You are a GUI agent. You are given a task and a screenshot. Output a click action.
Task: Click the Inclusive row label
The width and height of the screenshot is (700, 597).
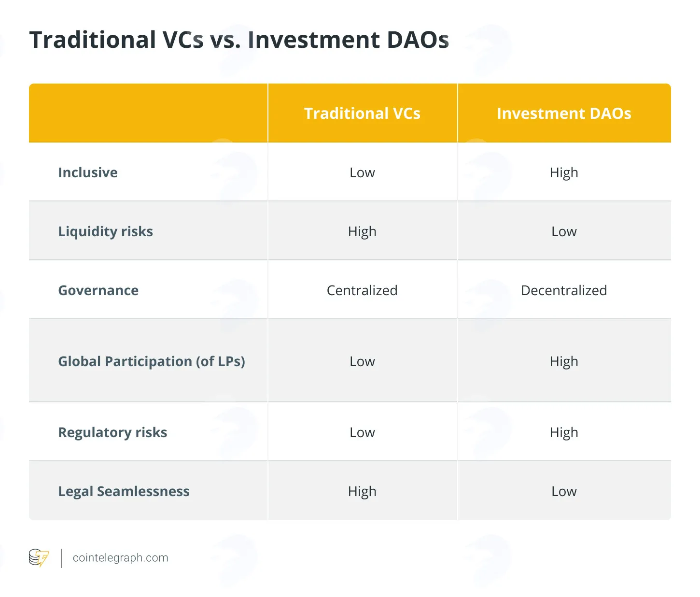tap(88, 172)
